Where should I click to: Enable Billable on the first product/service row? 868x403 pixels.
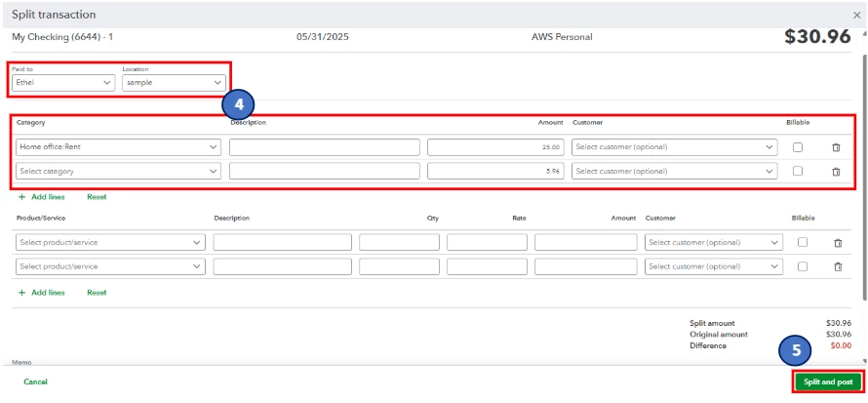coord(802,242)
